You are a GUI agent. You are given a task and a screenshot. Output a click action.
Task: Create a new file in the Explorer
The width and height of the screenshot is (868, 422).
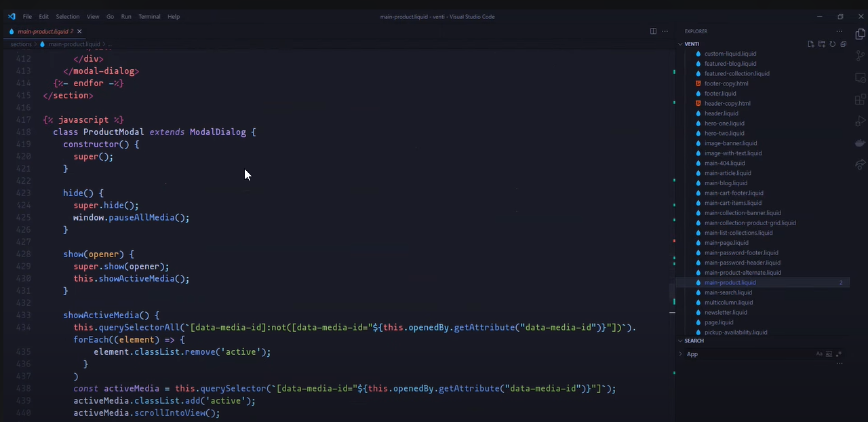pyautogui.click(x=811, y=43)
